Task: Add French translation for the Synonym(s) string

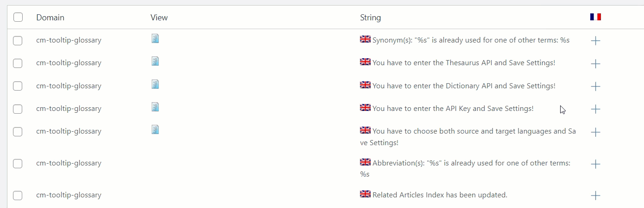Action: 596,41
